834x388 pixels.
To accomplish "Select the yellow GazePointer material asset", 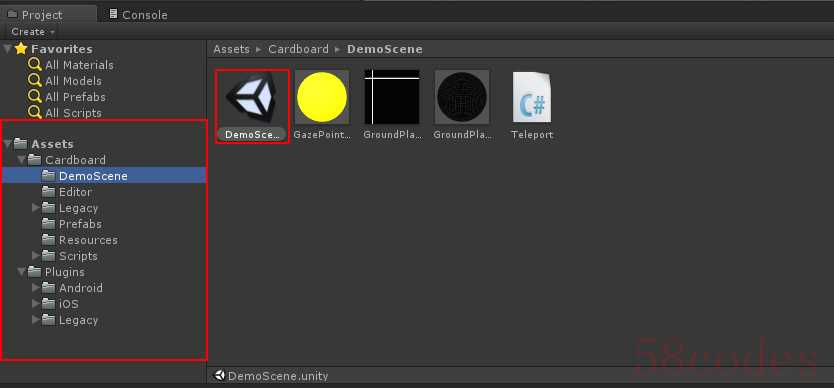I will click(322, 97).
